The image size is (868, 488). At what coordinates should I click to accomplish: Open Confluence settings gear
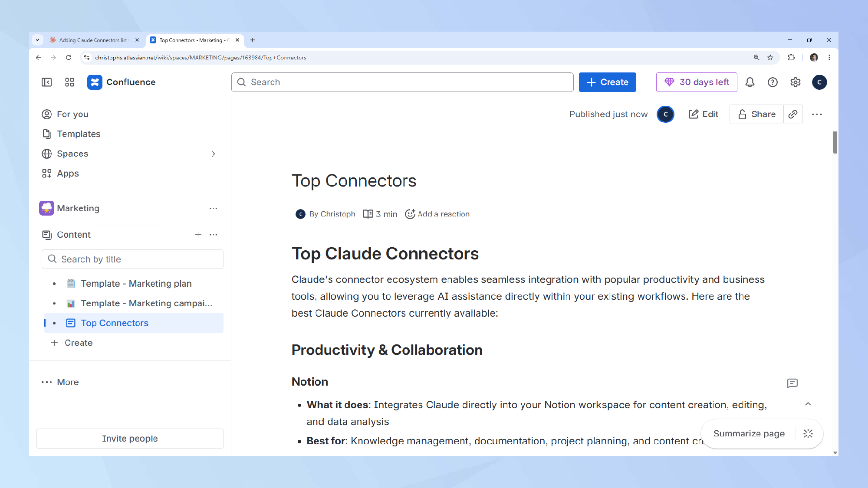click(x=795, y=82)
